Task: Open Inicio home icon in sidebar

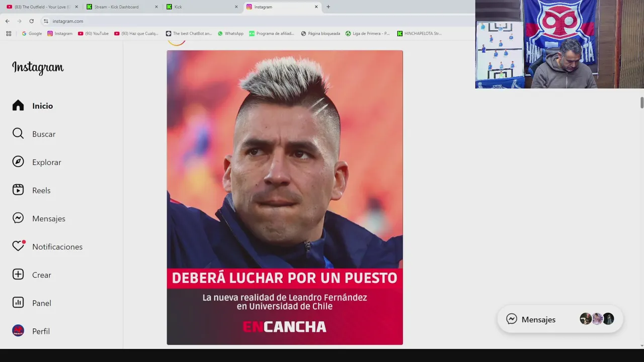Action: [18, 106]
